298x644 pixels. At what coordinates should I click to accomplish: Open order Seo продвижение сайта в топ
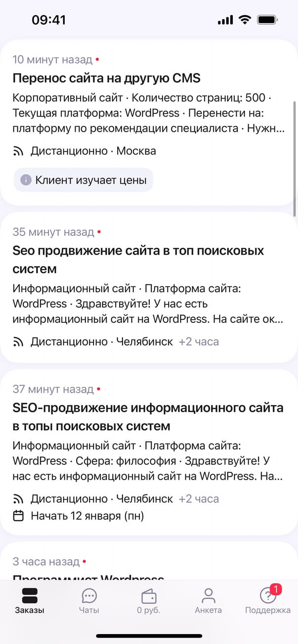(138, 260)
